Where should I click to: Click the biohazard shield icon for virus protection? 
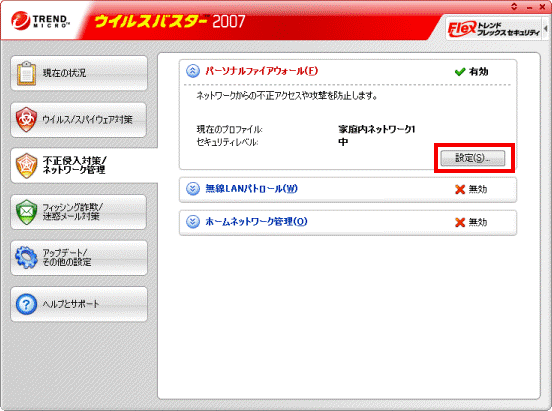coord(26,120)
